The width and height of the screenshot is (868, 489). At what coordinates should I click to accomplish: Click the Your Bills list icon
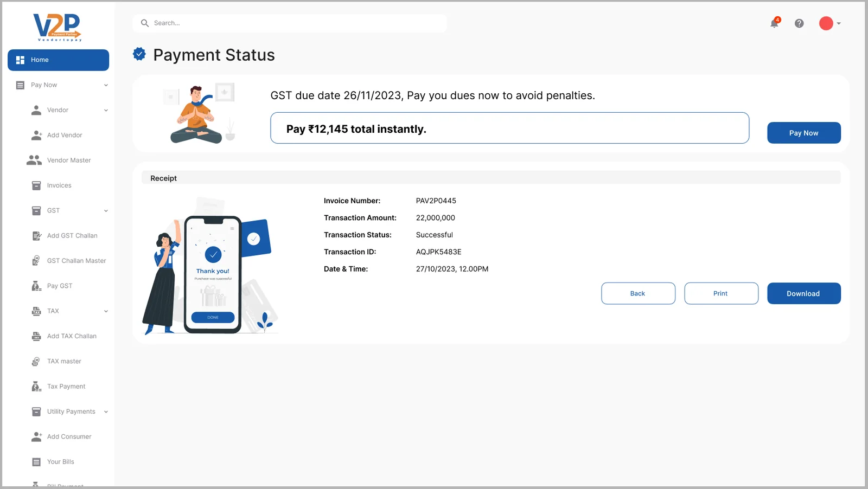(36, 462)
